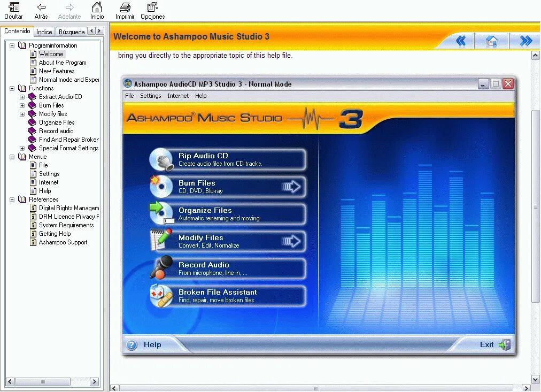This screenshot has height=392, width=541.
Task: Collapse the Functions tree node
Action: [12, 88]
